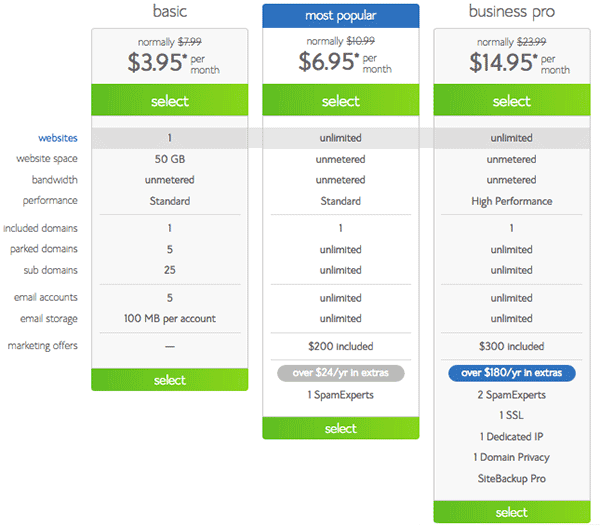Viewport: 600px width, 526px height.
Task: Click the most popular banner
Action: click(341, 16)
